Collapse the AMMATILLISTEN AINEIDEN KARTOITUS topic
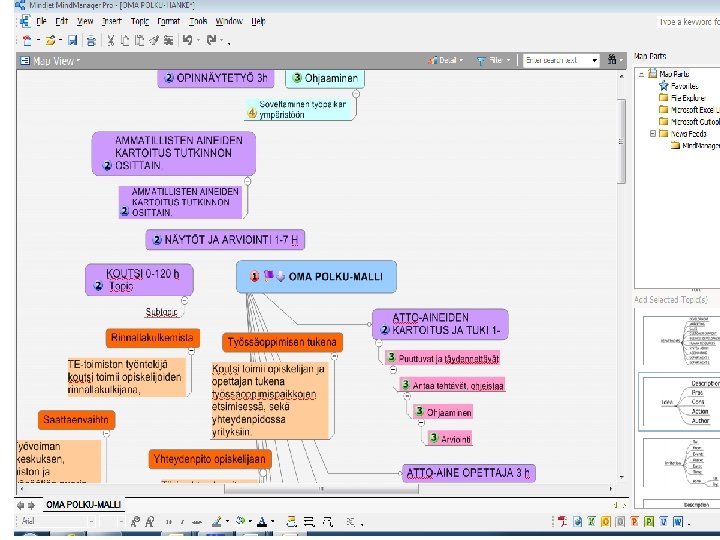 tap(247, 181)
